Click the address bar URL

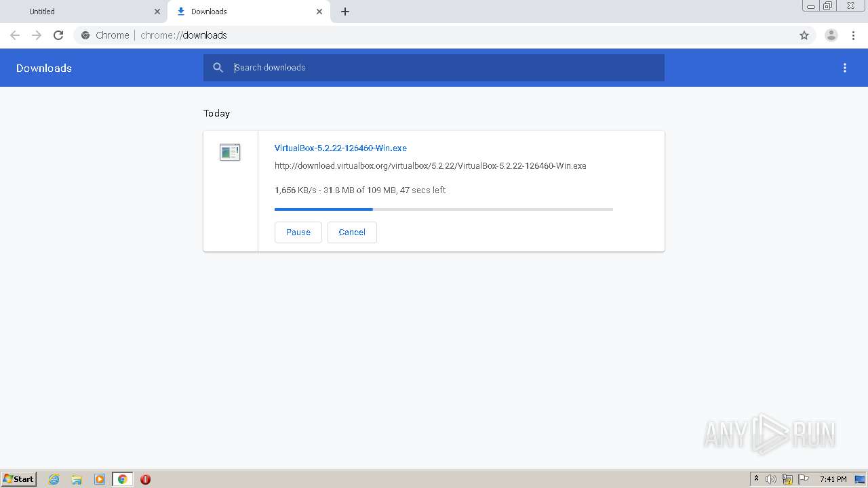point(184,35)
